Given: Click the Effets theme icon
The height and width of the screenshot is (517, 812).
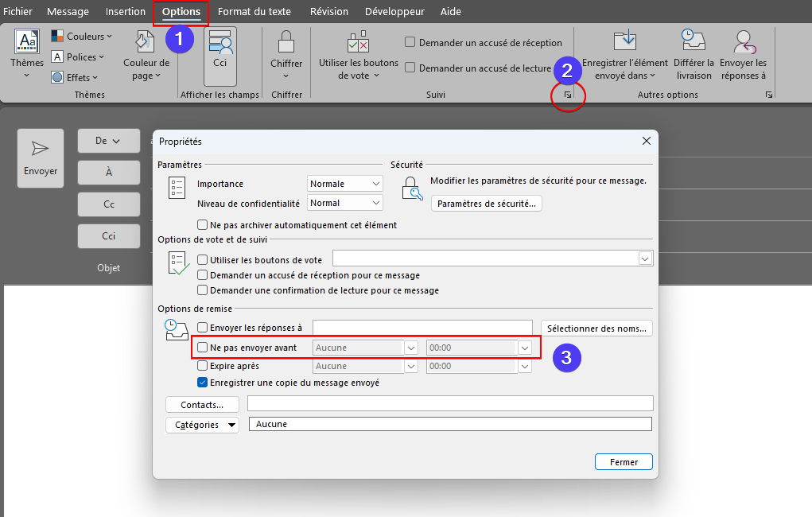Looking at the screenshot, I should tap(57, 77).
